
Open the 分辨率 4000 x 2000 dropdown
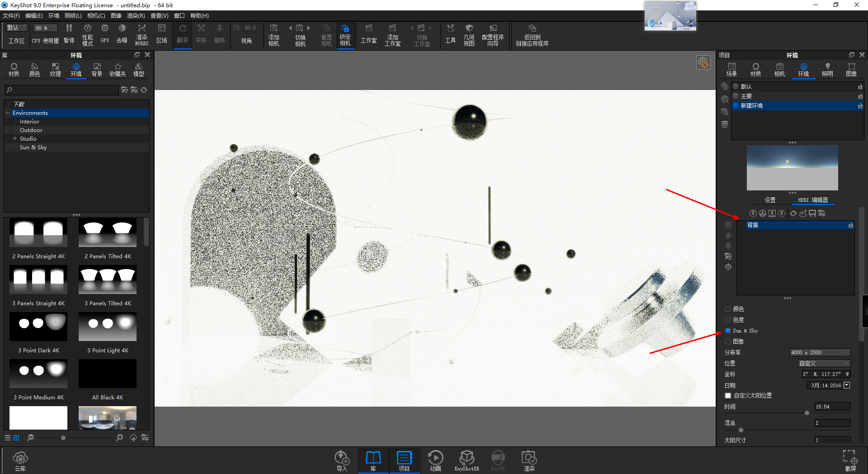(820, 352)
